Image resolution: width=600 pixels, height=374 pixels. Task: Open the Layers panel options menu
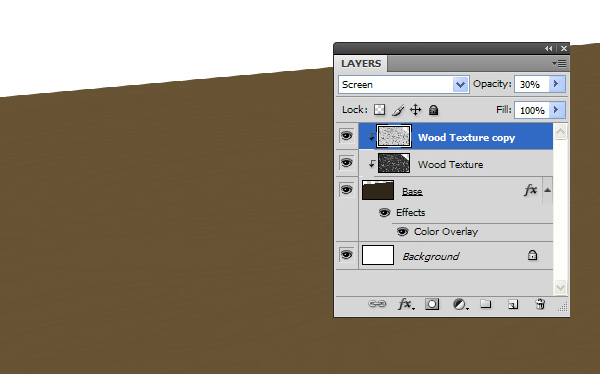tap(559, 64)
